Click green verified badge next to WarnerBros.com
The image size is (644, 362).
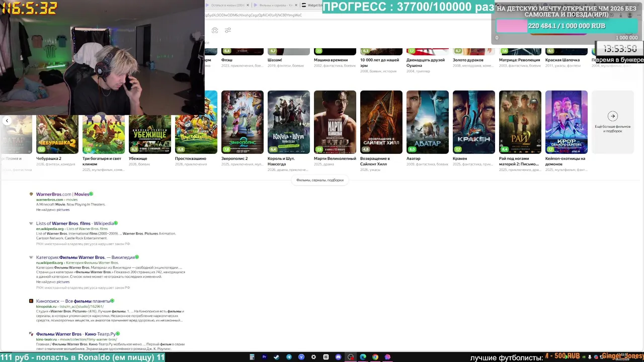91,194
